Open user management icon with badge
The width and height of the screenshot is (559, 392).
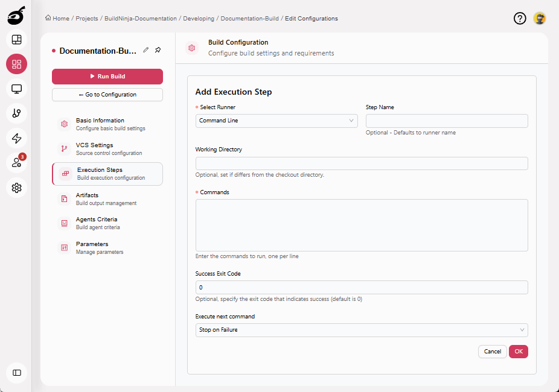pos(16,163)
